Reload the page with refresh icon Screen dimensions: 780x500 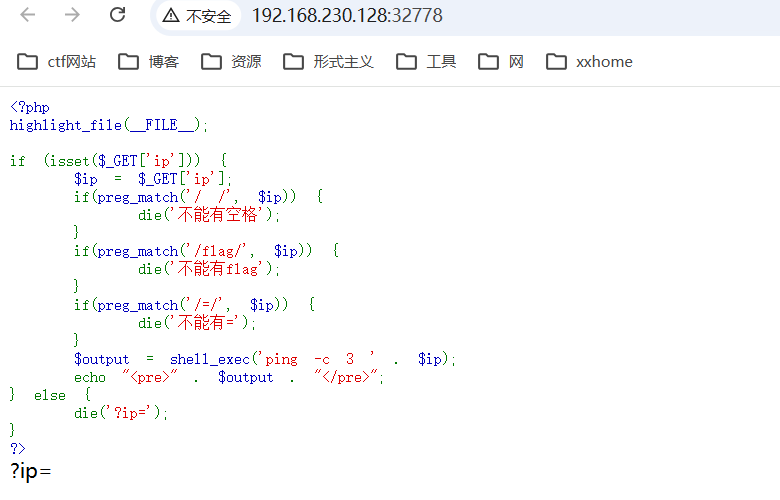(x=117, y=15)
